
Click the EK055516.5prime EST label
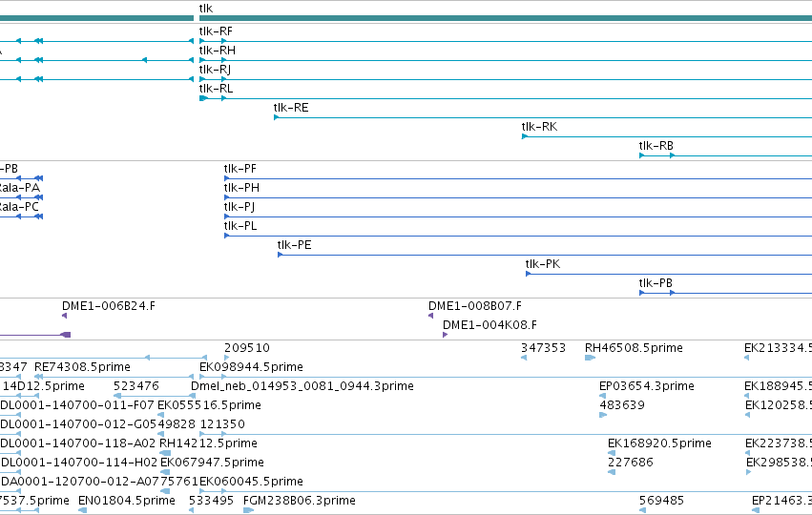209,405
